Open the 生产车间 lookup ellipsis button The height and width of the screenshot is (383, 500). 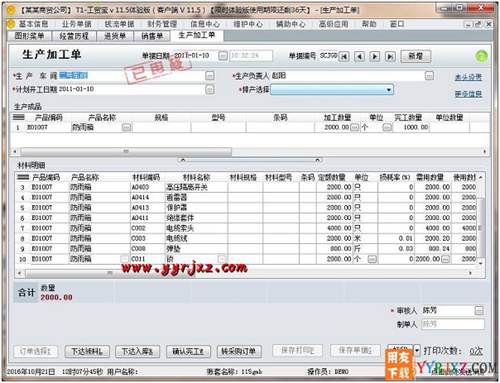click(210, 76)
